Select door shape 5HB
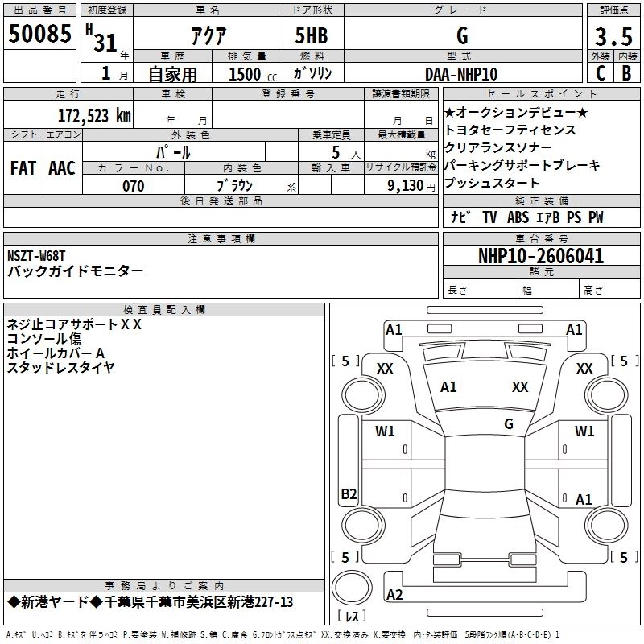The image size is (644, 644). pyautogui.click(x=312, y=35)
